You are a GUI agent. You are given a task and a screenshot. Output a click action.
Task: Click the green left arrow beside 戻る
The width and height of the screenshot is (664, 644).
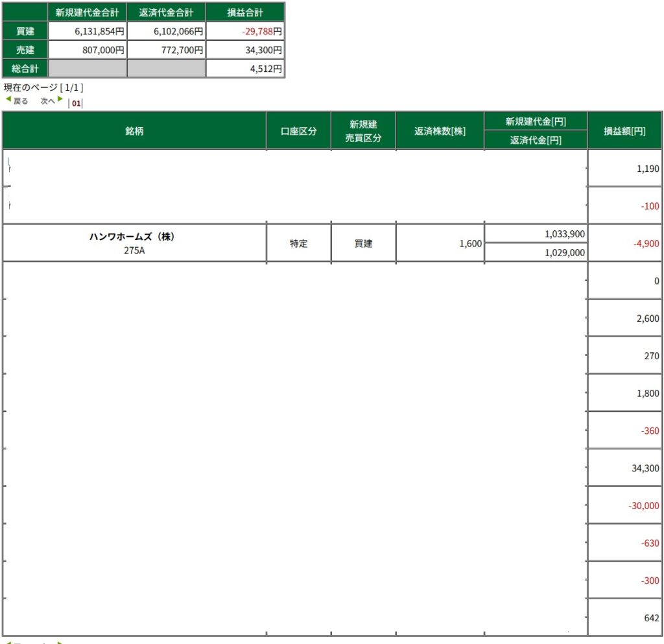click(x=8, y=100)
